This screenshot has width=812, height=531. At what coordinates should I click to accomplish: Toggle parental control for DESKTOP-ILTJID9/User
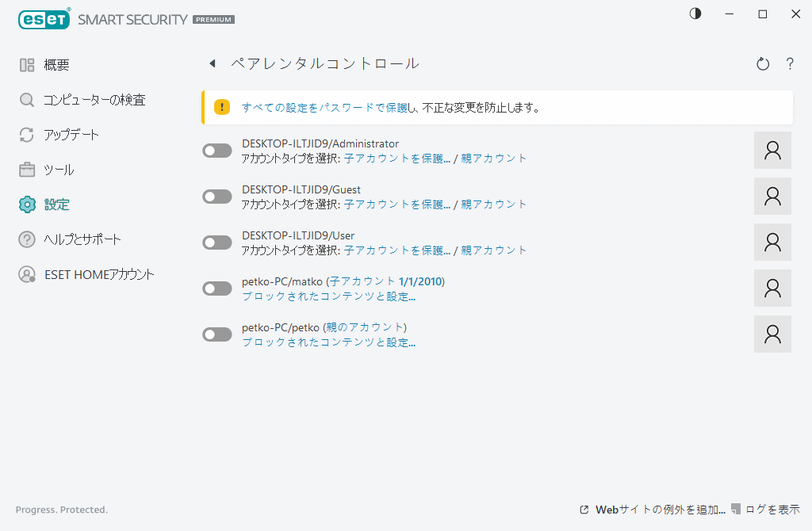216,242
